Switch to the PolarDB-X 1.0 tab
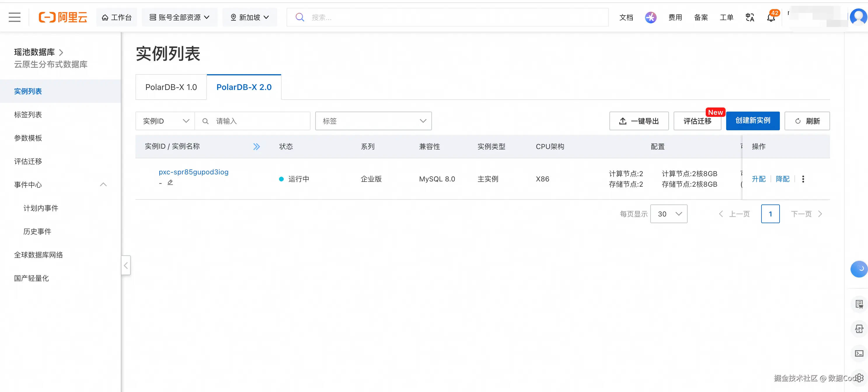868x392 pixels. click(x=171, y=87)
